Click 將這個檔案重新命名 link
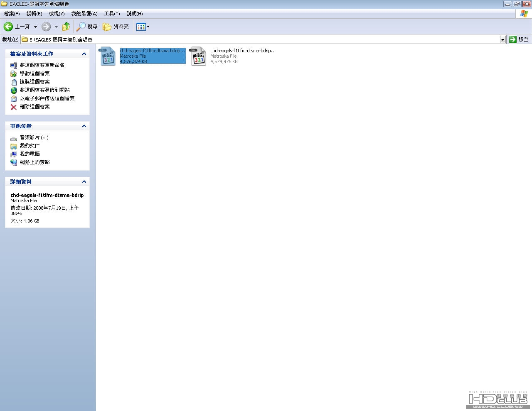 coord(42,65)
